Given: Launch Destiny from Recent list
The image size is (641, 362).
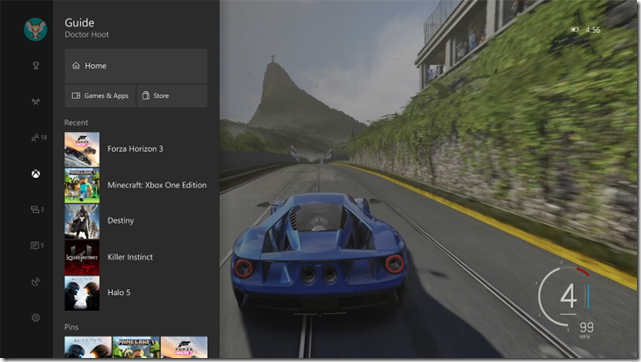Looking at the screenshot, I should [x=136, y=221].
